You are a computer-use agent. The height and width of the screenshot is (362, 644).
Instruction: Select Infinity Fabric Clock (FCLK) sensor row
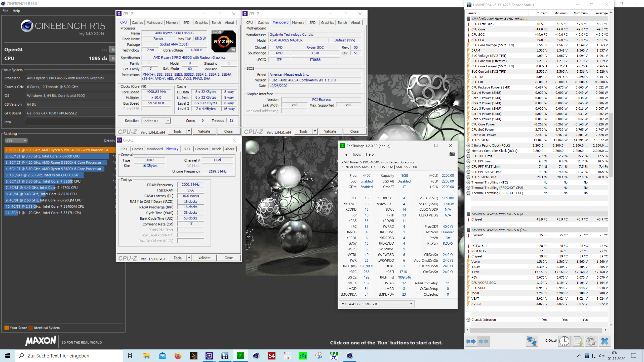[x=537, y=145]
